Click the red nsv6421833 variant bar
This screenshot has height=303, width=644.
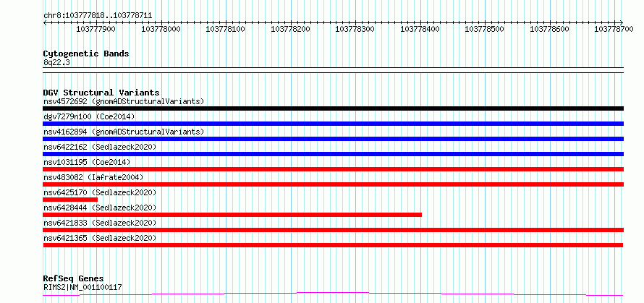point(333,230)
